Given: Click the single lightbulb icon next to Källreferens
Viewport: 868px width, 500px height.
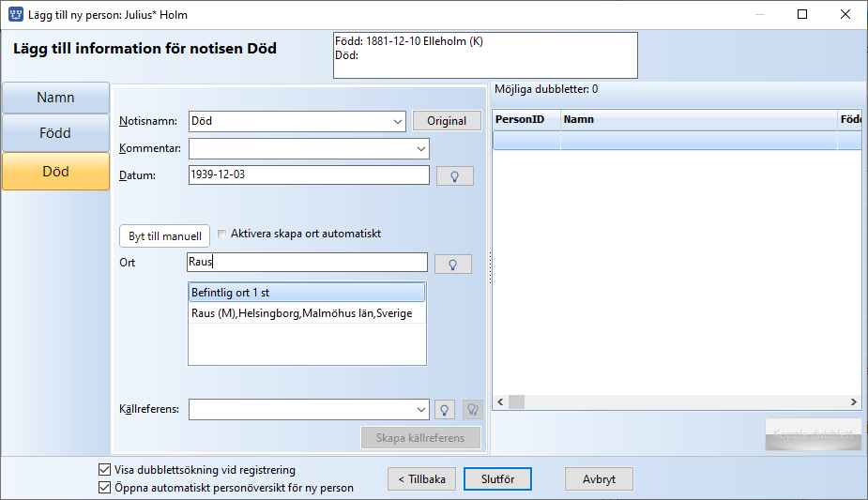Looking at the screenshot, I should tap(444, 409).
